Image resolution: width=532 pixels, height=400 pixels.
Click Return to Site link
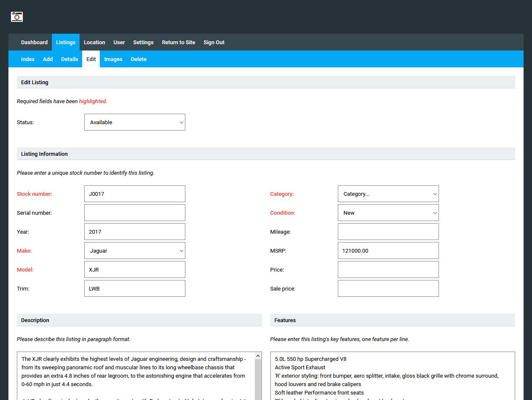click(x=179, y=42)
